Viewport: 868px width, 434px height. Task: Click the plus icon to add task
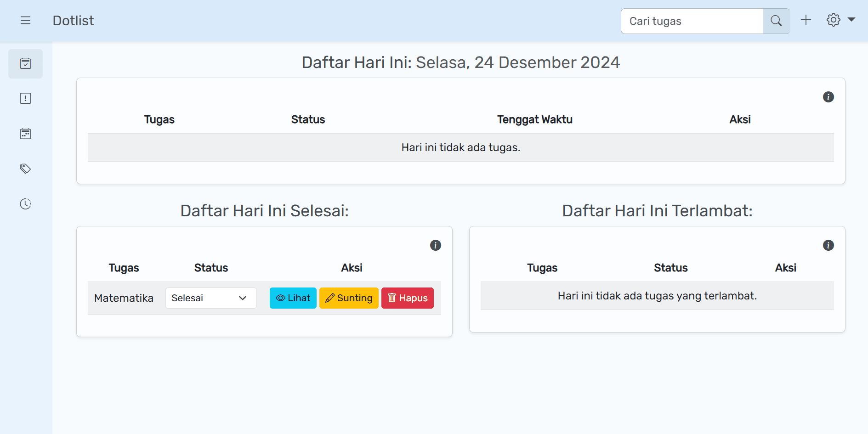click(x=806, y=20)
